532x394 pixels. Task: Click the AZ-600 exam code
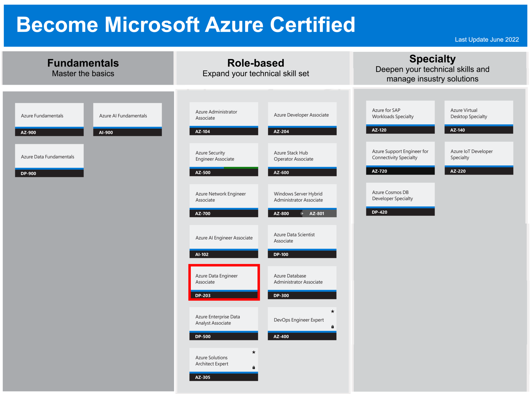pyautogui.click(x=281, y=173)
